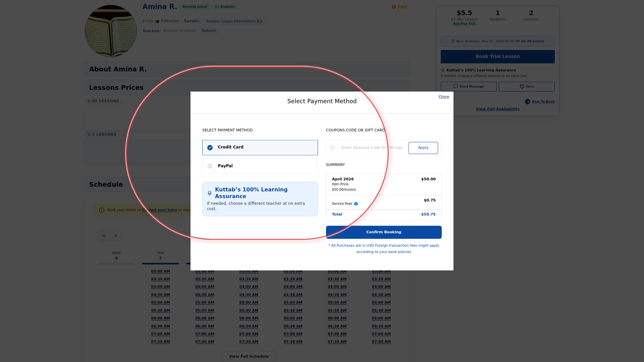The image size is (644, 362).
Task: Click the Deal coin icon
Action: click(x=394, y=7)
